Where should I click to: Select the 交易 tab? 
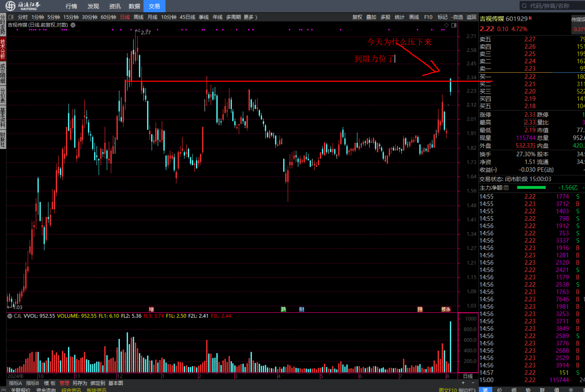154,6
